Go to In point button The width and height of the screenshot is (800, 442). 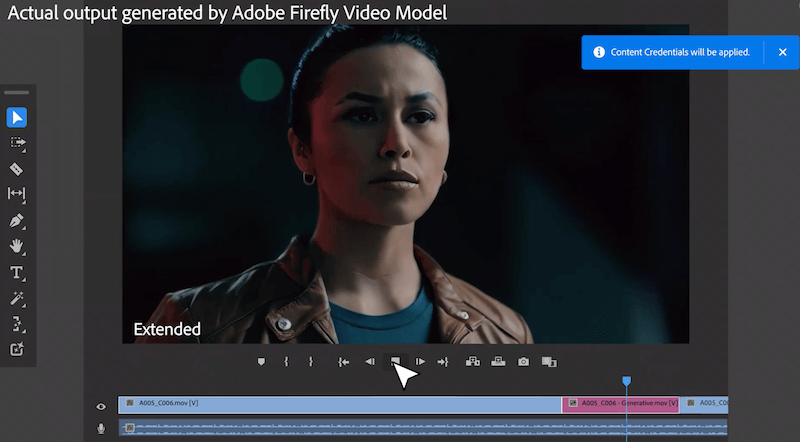343,362
